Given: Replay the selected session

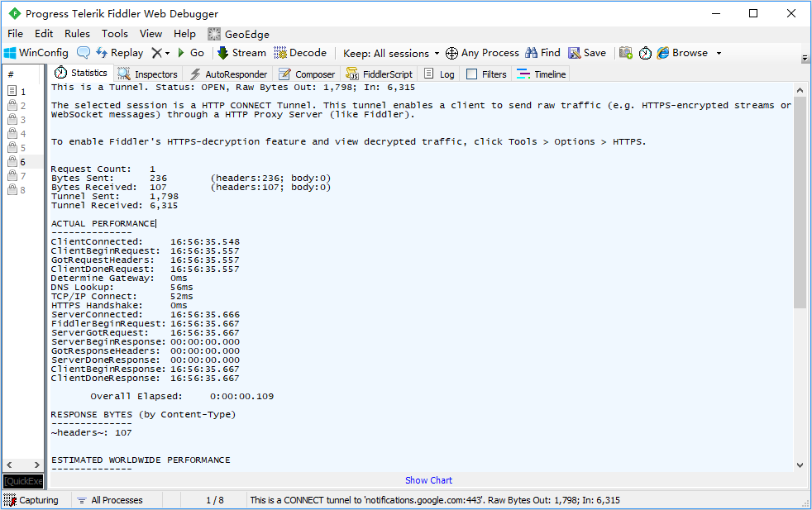Looking at the screenshot, I should point(120,53).
